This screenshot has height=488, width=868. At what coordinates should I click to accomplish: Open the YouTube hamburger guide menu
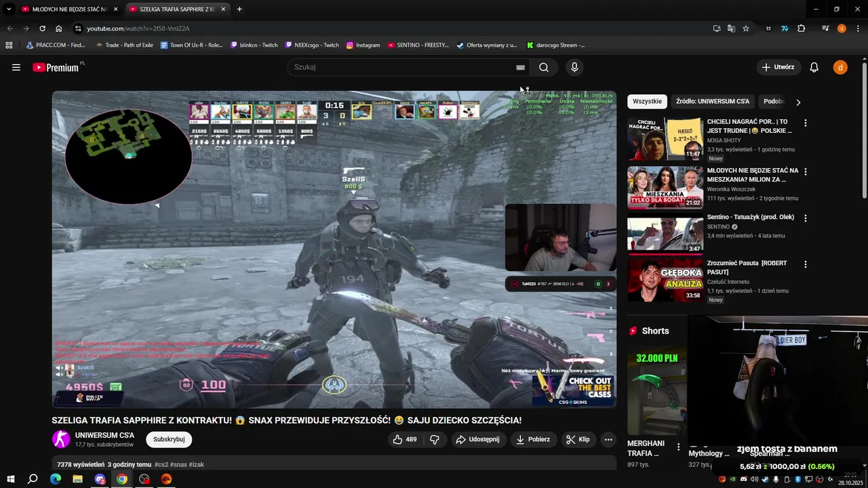click(x=16, y=67)
